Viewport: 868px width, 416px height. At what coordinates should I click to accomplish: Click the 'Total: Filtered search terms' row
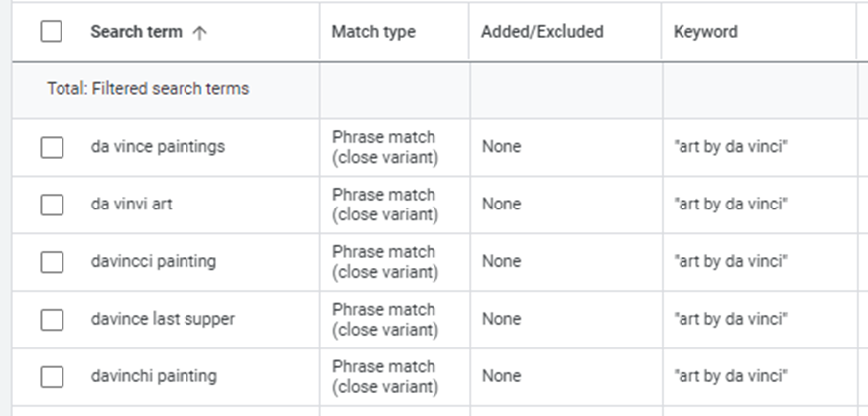pos(148,89)
